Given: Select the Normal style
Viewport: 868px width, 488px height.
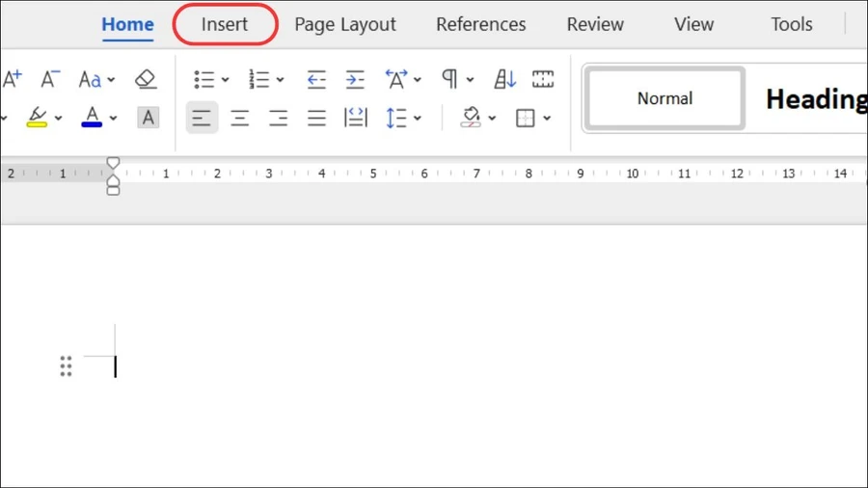Looking at the screenshot, I should (x=665, y=98).
